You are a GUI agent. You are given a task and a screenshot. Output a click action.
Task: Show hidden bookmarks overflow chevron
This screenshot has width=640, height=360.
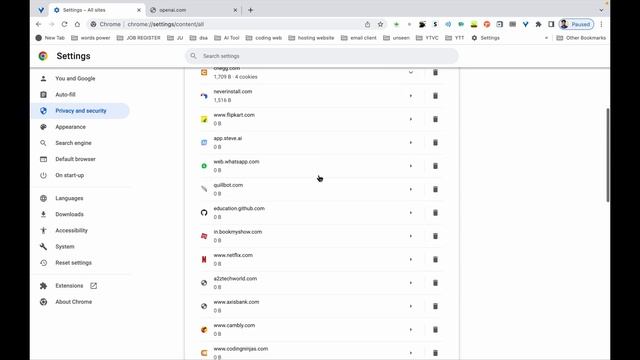[546, 38]
